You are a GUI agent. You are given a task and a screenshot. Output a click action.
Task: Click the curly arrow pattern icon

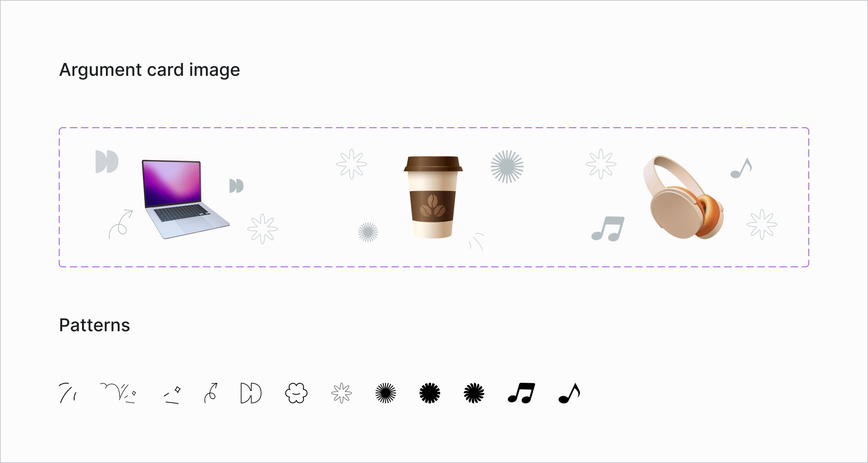pyautogui.click(x=211, y=393)
